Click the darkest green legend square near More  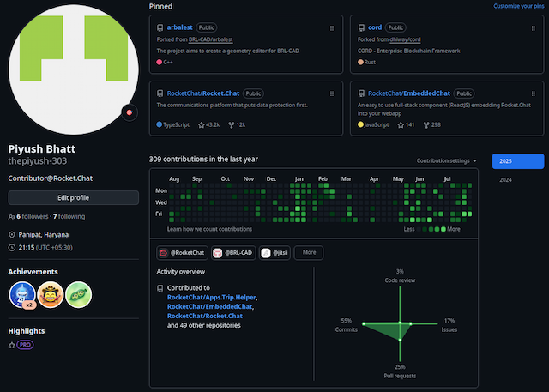[x=443, y=229]
